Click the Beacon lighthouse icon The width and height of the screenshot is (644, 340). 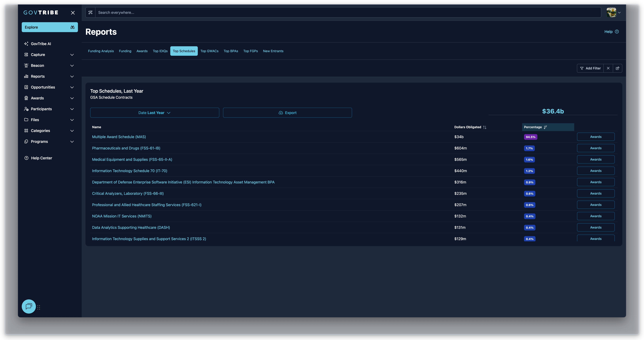point(26,66)
